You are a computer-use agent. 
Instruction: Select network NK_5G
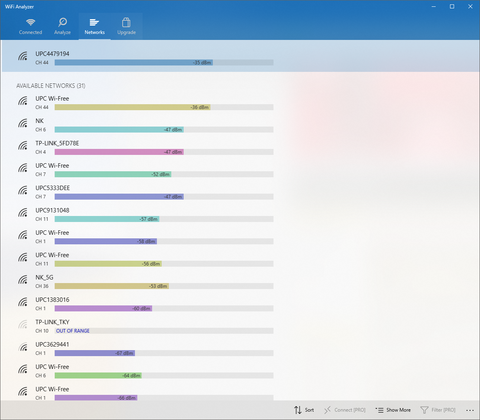(x=44, y=277)
